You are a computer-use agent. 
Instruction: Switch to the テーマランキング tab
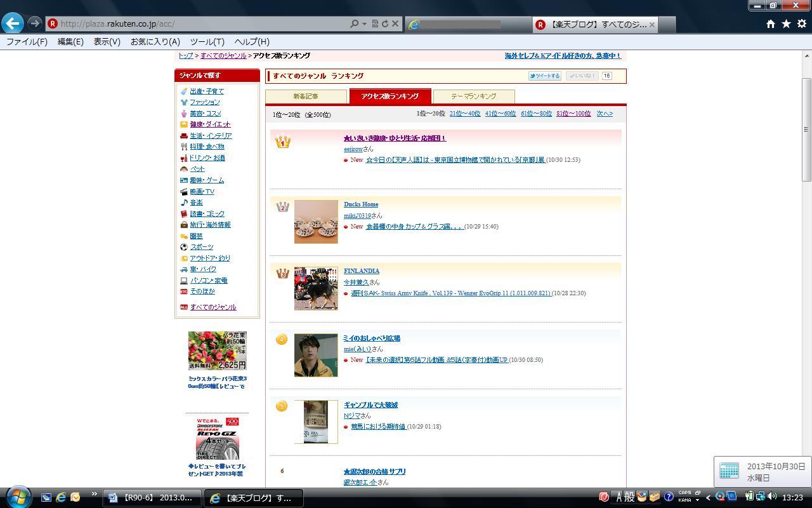pos(473,97)
